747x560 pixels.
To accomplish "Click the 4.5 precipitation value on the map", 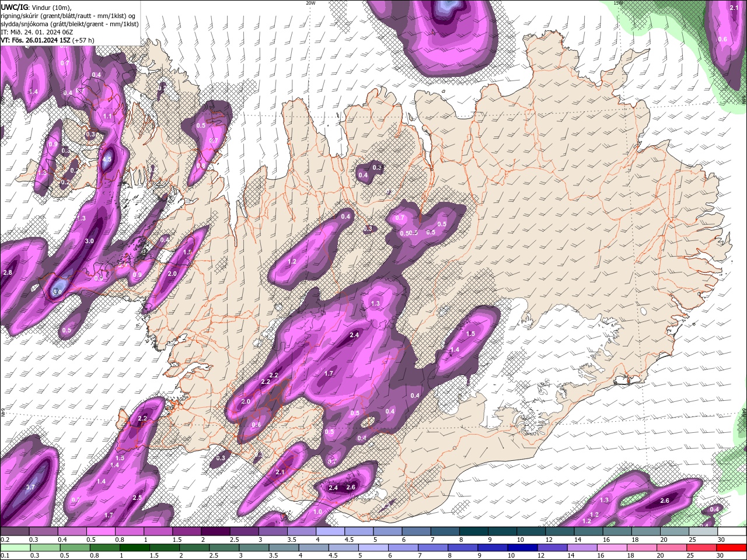I will point(107,159).
